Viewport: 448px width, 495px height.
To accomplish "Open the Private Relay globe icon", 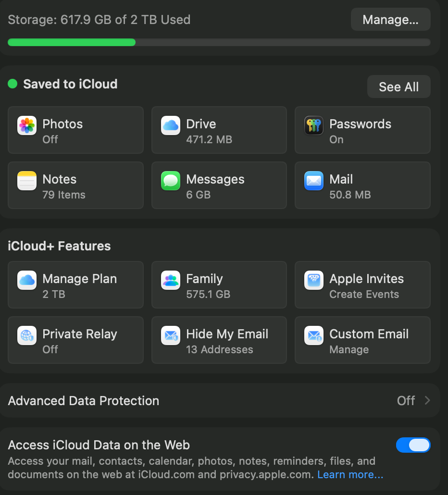I will (27, 336).
